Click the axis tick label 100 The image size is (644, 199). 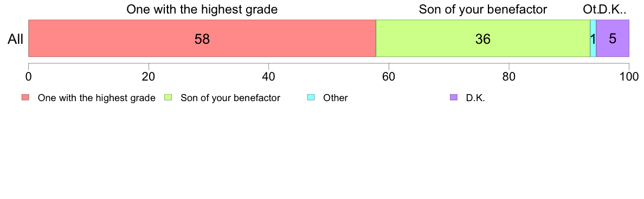pyautogui.click(x=629, y=76)
